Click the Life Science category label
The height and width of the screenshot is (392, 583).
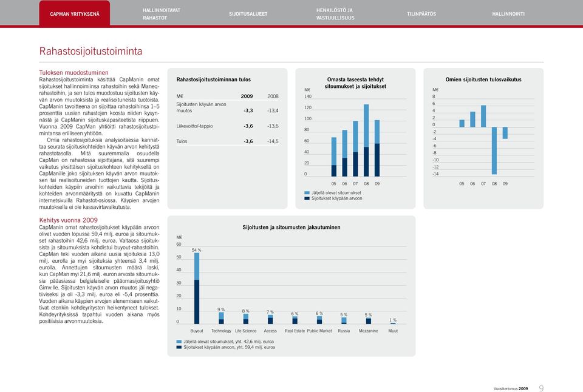point(246,331)
